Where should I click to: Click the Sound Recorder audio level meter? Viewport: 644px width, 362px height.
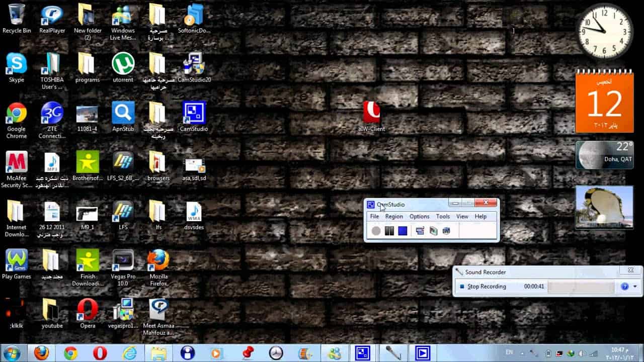(x=581, y=287)
